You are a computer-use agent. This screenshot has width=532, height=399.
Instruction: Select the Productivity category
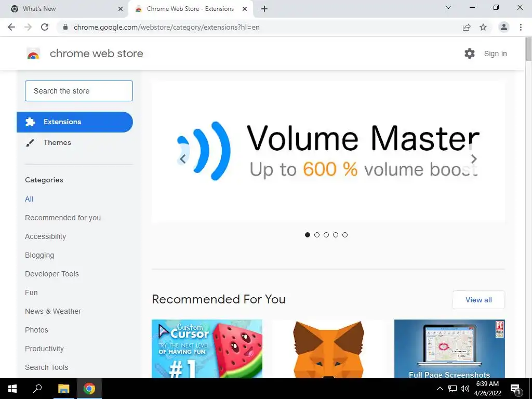point(45,349)
